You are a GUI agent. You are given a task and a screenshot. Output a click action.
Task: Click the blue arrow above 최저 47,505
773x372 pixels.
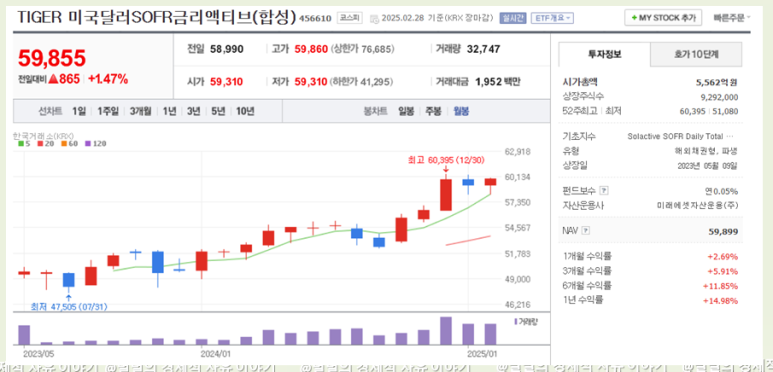69,298
